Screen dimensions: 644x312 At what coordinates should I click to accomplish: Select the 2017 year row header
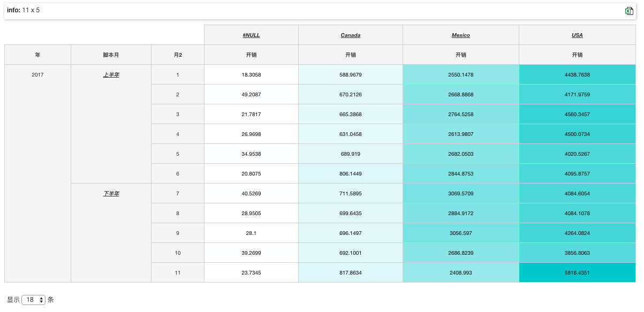tap(37, 75)
